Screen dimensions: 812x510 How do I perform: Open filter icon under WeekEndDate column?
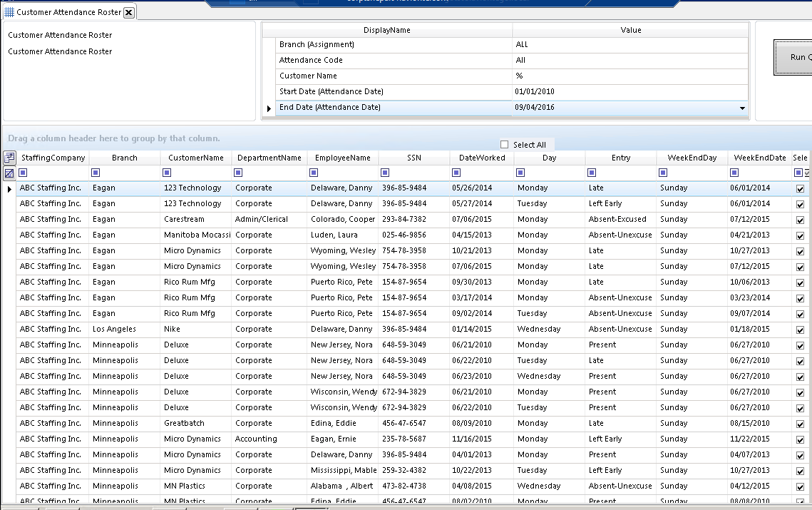(x=734, y=173)
